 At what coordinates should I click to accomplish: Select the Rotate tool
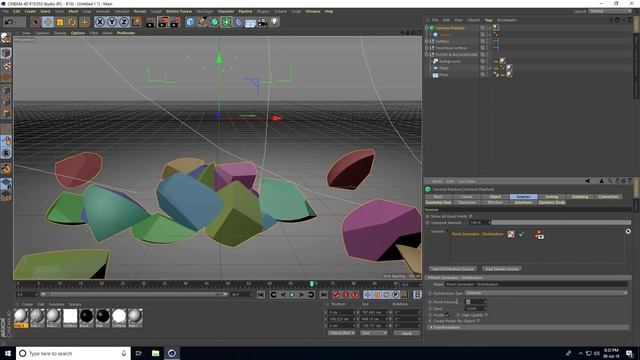click(72, 22)
